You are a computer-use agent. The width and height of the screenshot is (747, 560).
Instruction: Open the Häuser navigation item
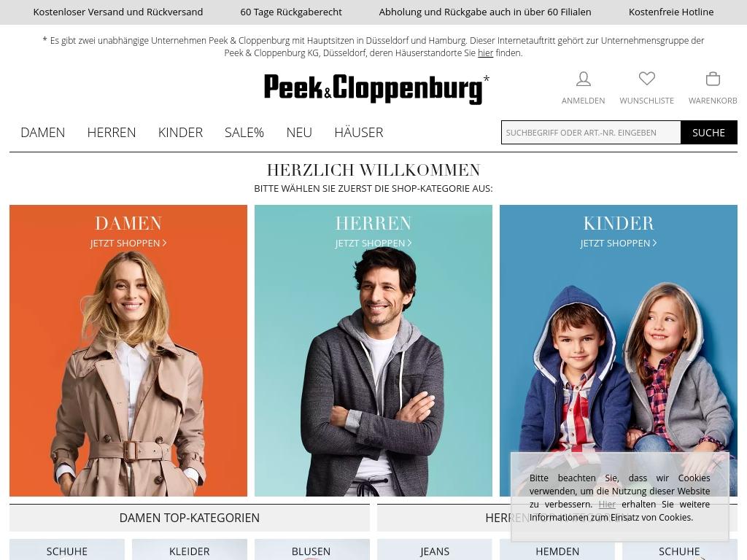359,133
